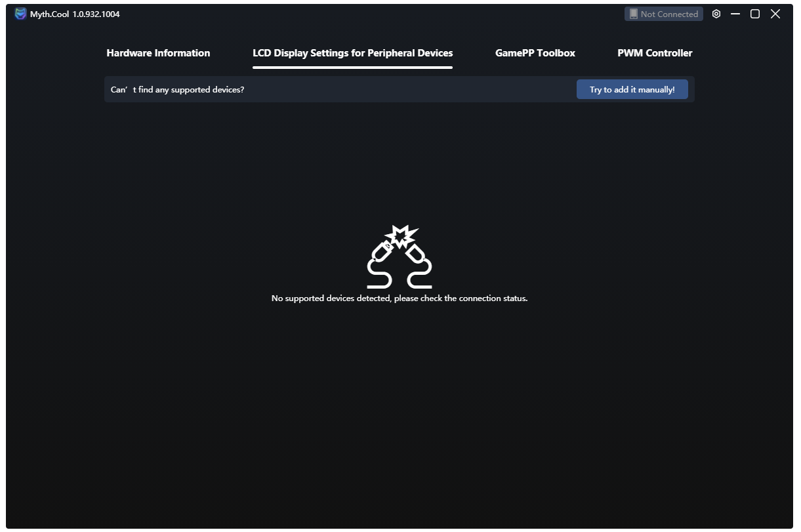Click the "No supported devices detected" message
The width and height of the screenshot is (801, 532).
[399, 298]
